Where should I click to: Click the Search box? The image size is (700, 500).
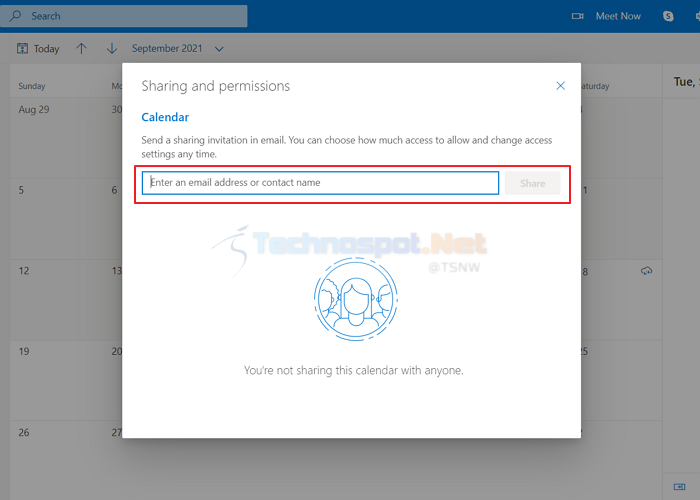[x=124, y=16]
